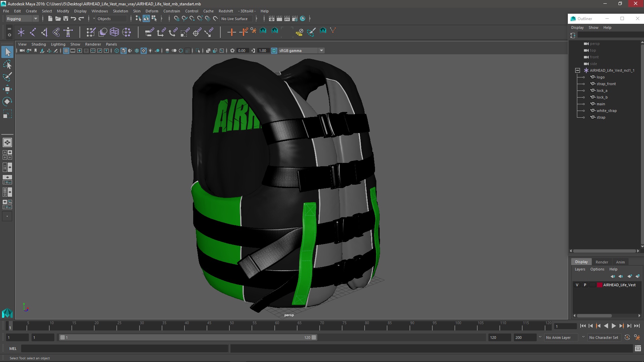
Task: Open the Script Editor button
Action: 638,349
